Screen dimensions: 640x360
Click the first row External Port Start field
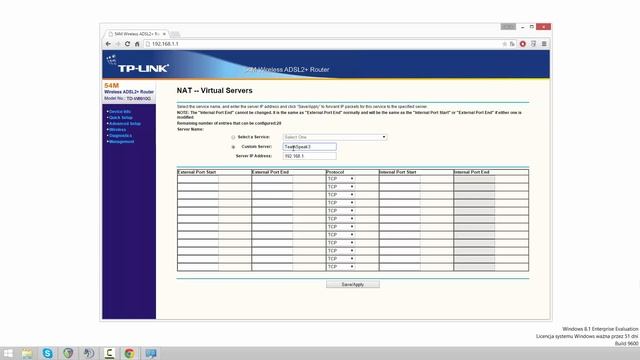click(x=198, y=179)
